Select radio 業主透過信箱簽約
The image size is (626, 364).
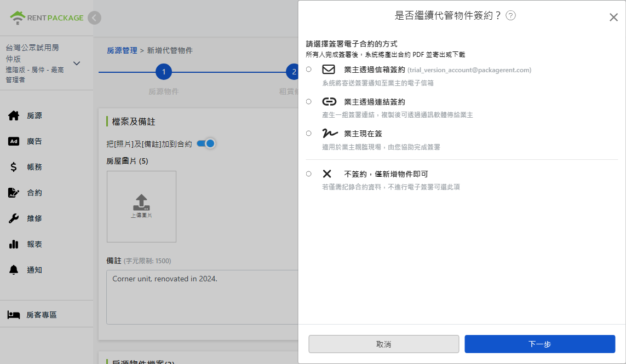coord(308,70)
